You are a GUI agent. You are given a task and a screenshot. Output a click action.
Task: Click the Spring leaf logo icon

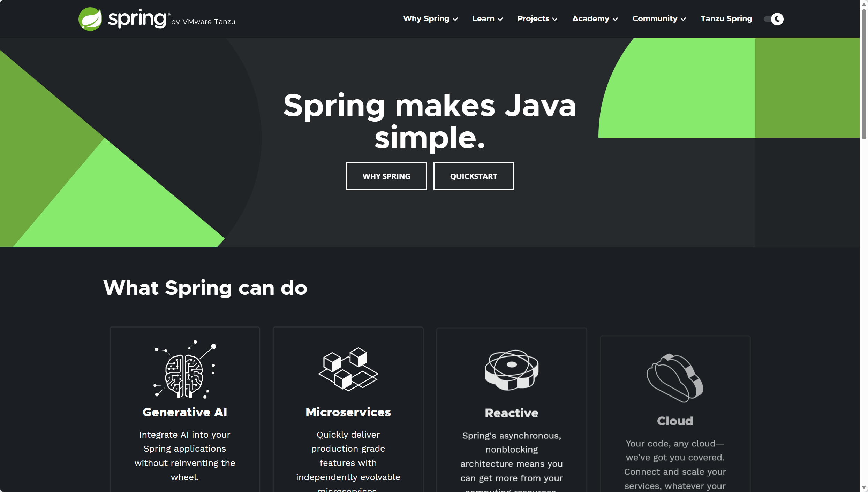click(90, 19)
